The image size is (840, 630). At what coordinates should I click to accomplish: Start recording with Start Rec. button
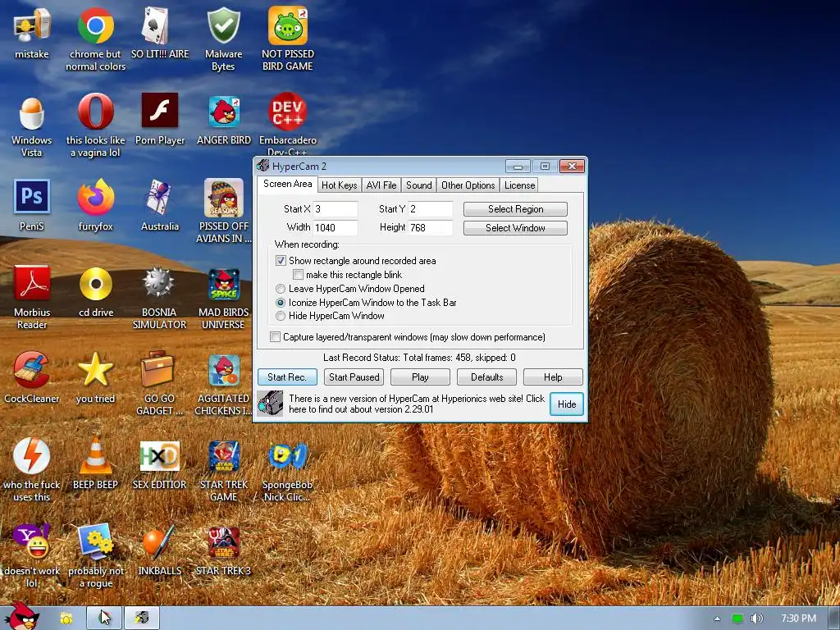tap(287, 377)
